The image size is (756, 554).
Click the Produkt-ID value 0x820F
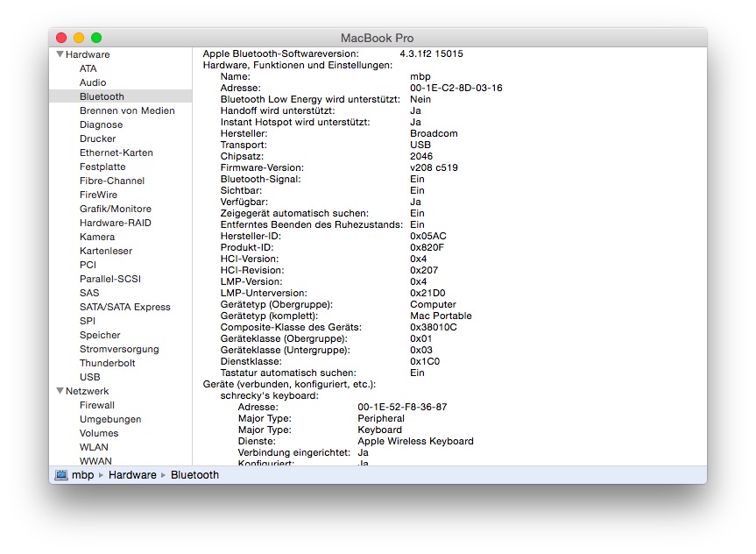click(x=427, y=247)
